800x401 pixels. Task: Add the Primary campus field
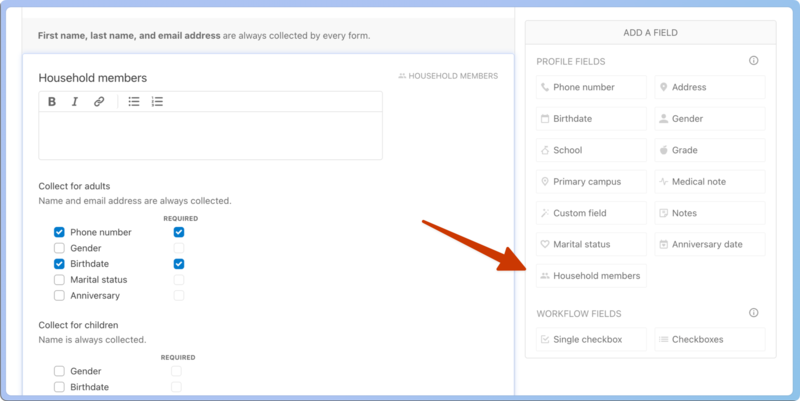coord(591,182)
